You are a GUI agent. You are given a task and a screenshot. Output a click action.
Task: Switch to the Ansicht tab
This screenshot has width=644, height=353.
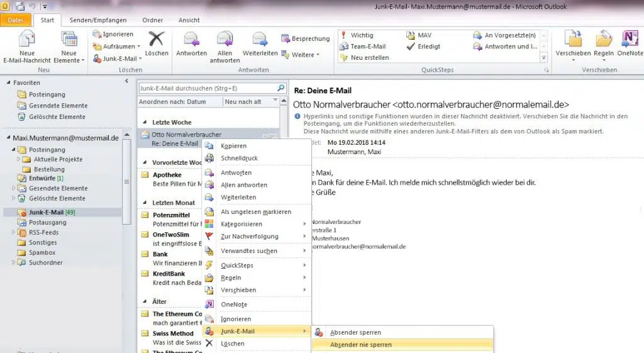(x=189, y=20)
